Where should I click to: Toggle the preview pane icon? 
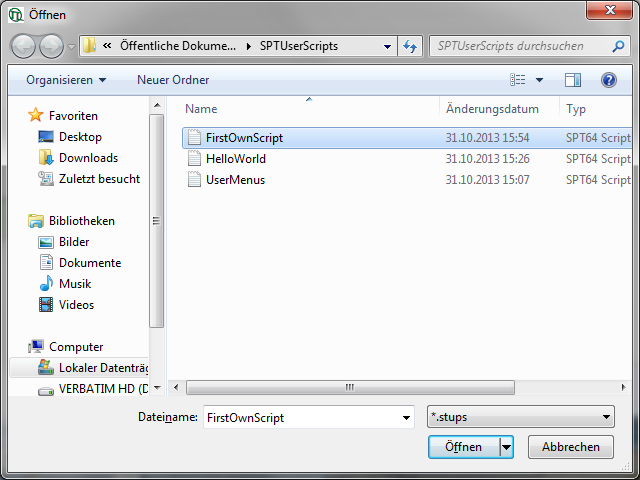coord(573,80)
